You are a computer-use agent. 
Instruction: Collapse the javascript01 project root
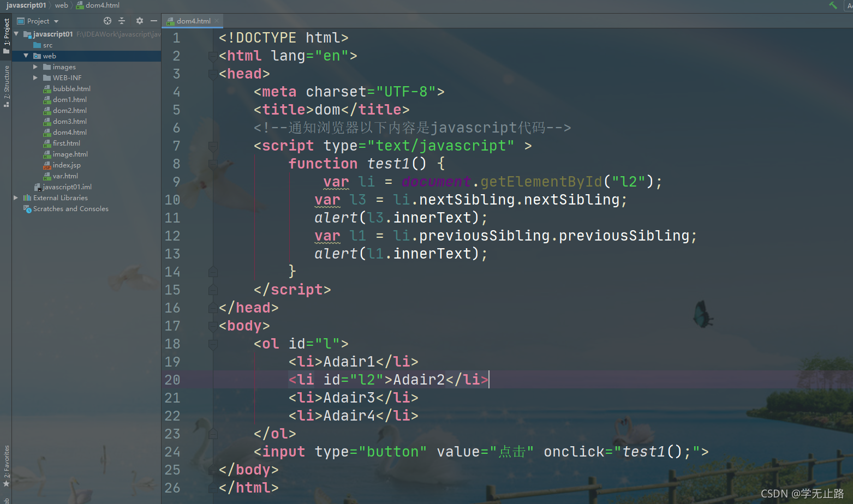click(16, 34)
